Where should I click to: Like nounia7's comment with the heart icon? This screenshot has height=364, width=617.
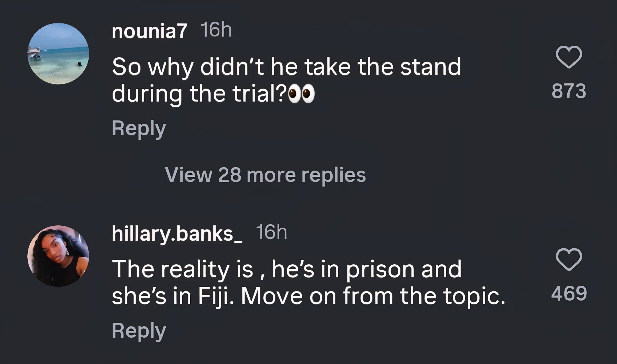(x=569, y=57)
